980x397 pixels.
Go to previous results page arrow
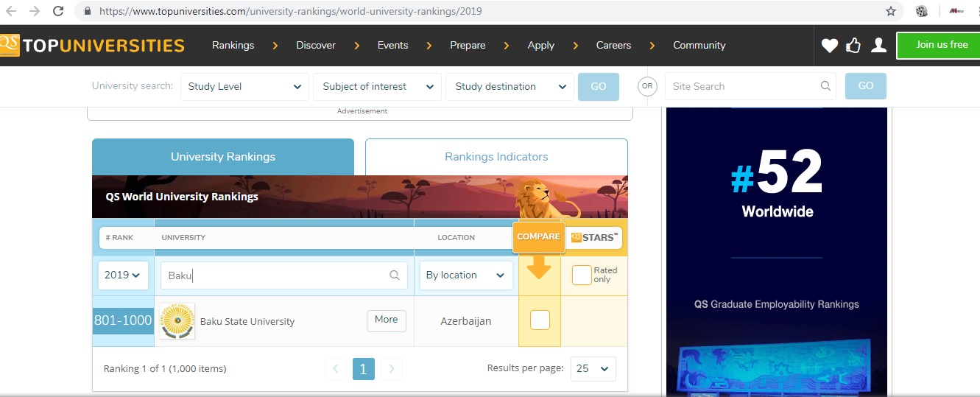(335, 368)
